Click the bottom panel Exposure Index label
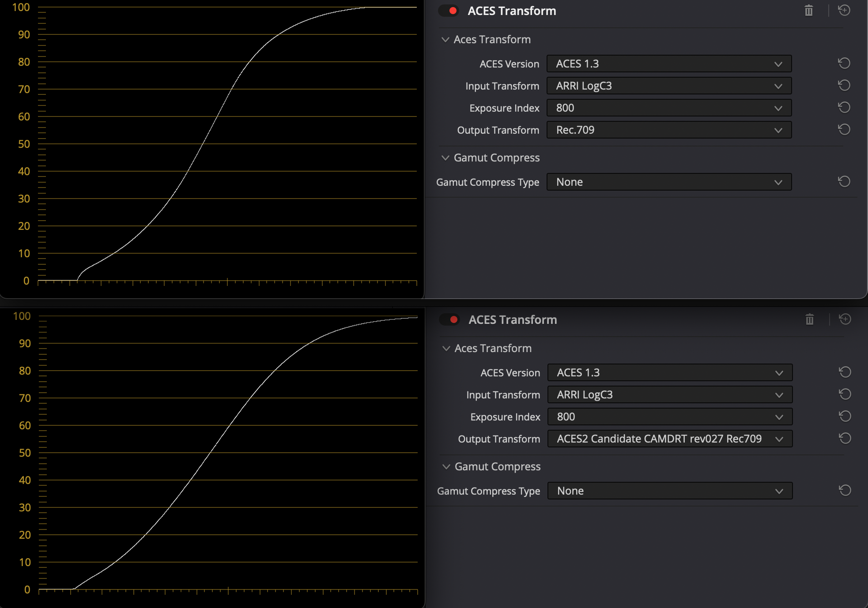868x608 pixels. point(505,417)
